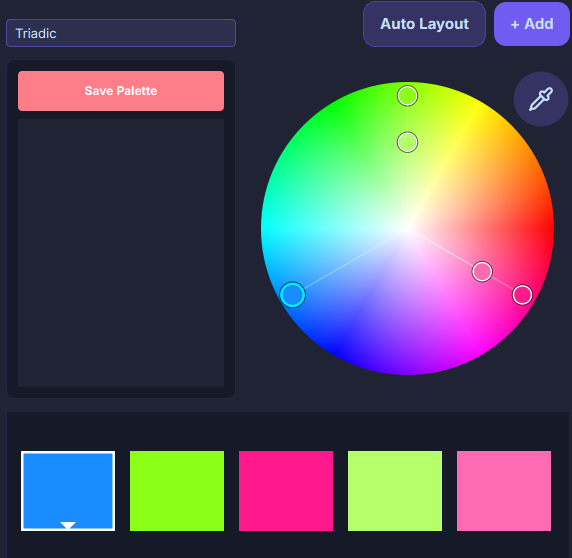Click the Save Palette button
Screen dimensions: 572x558
pyautogui.click(x=121, y=91)
